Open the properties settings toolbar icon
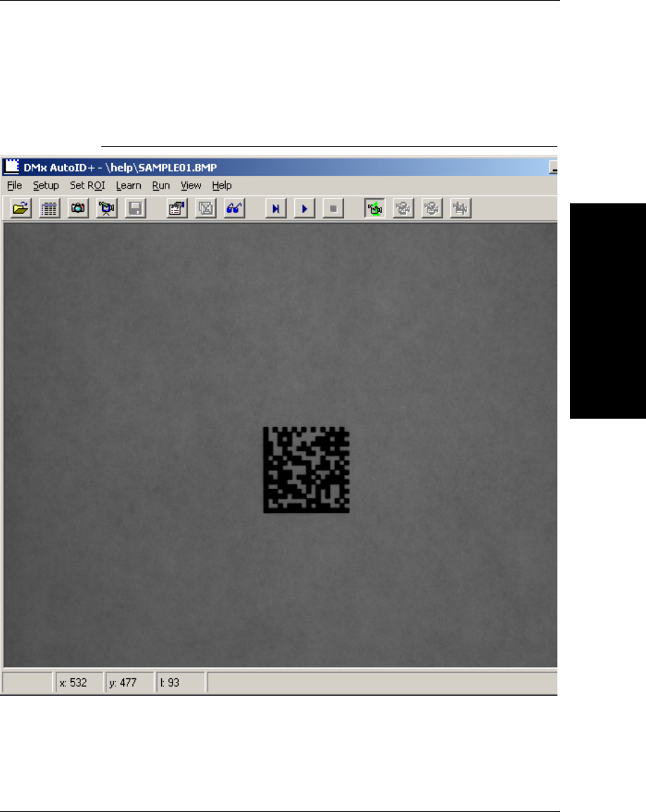646x812 pixels. pos(177,209)
